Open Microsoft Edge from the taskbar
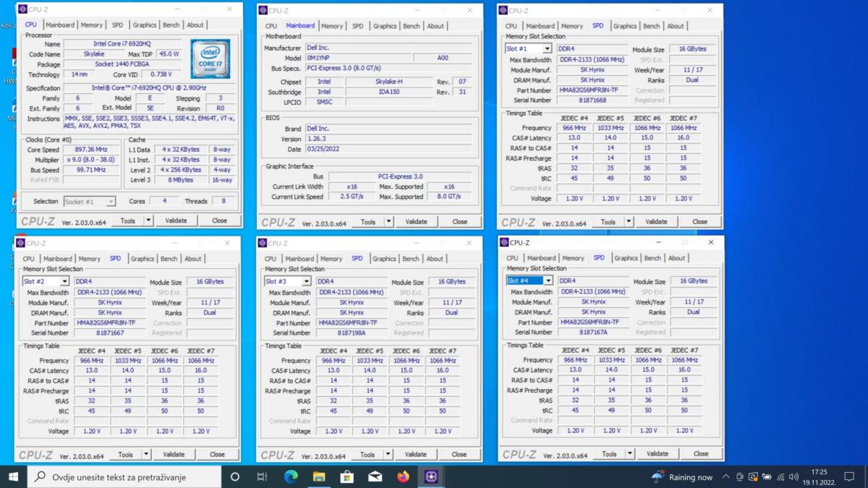The image size is (868, 488). point(291,477)
